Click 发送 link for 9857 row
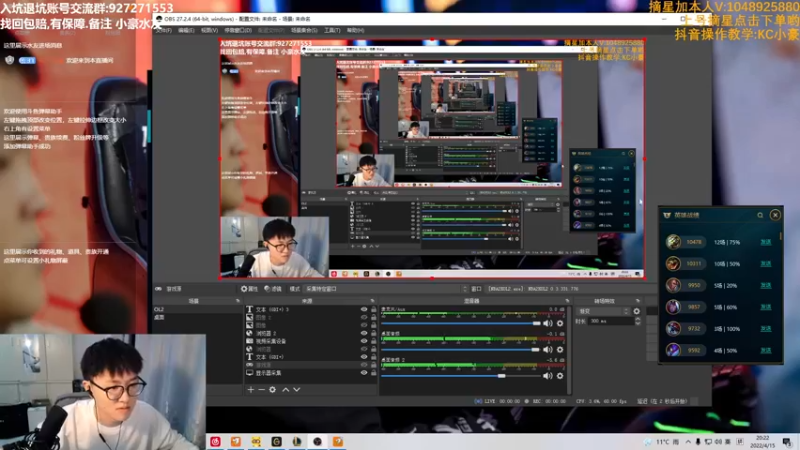 (765, 307)
